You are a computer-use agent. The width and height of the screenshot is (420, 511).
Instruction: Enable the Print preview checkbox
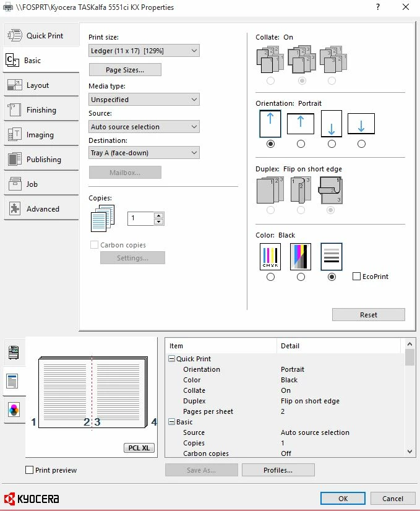point(29,470)
